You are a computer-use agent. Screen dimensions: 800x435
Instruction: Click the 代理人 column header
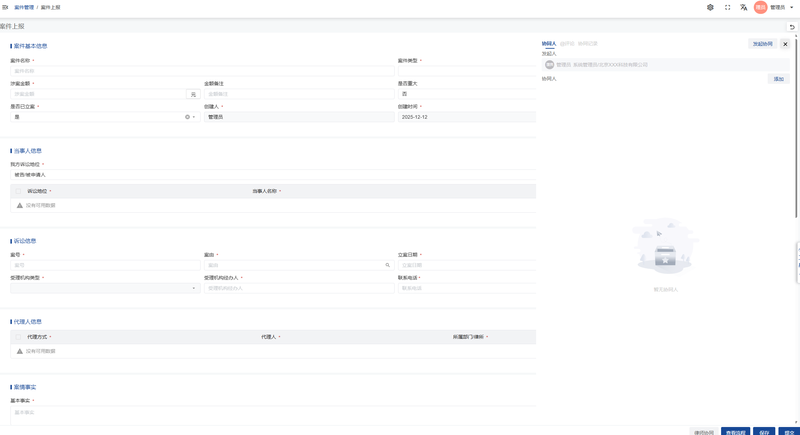[268, 337]
